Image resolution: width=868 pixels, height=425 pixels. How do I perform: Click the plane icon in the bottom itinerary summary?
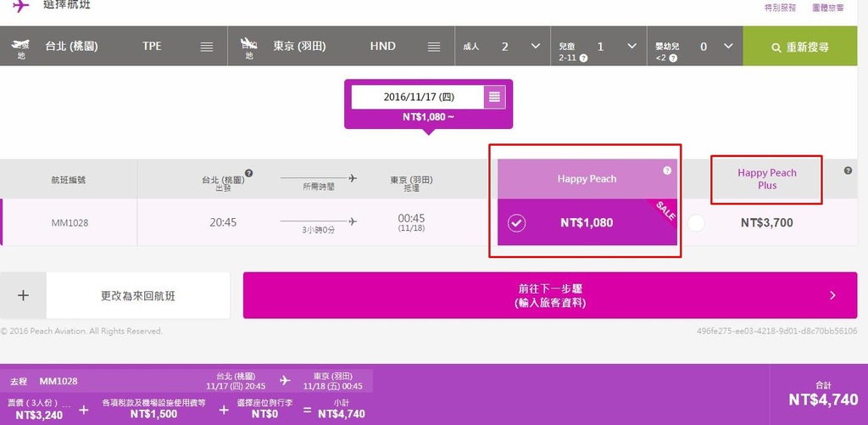[x=285, y=381]
